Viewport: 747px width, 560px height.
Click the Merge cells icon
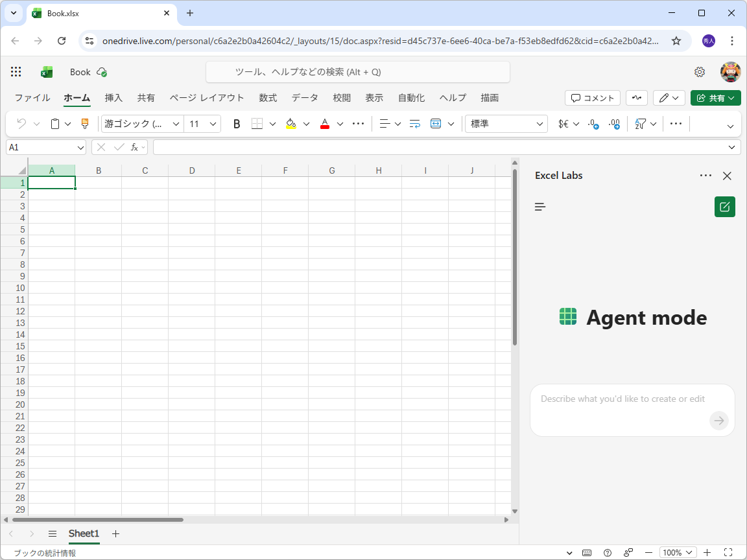[x=436, y=124]
